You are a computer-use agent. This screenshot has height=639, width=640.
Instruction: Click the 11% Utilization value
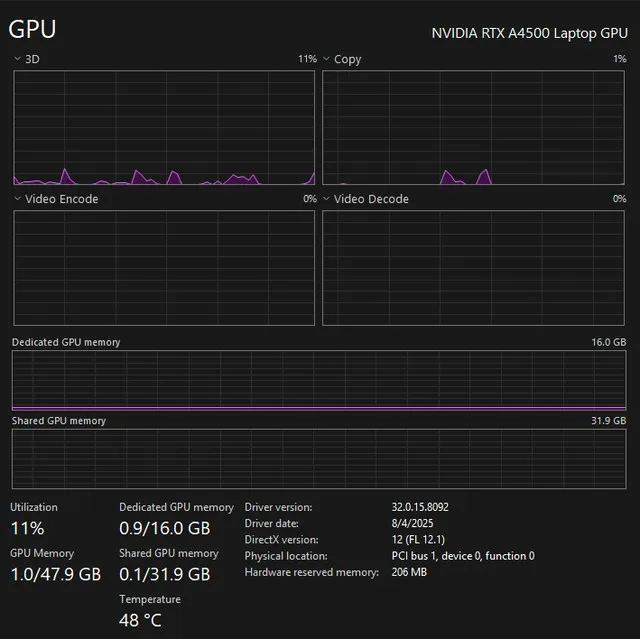pos(27,528)
